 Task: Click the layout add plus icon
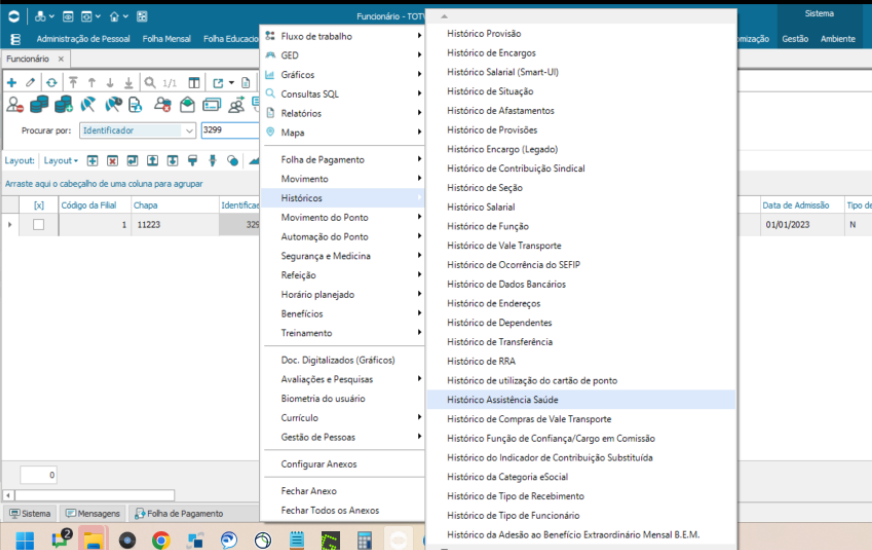(92, 161)
